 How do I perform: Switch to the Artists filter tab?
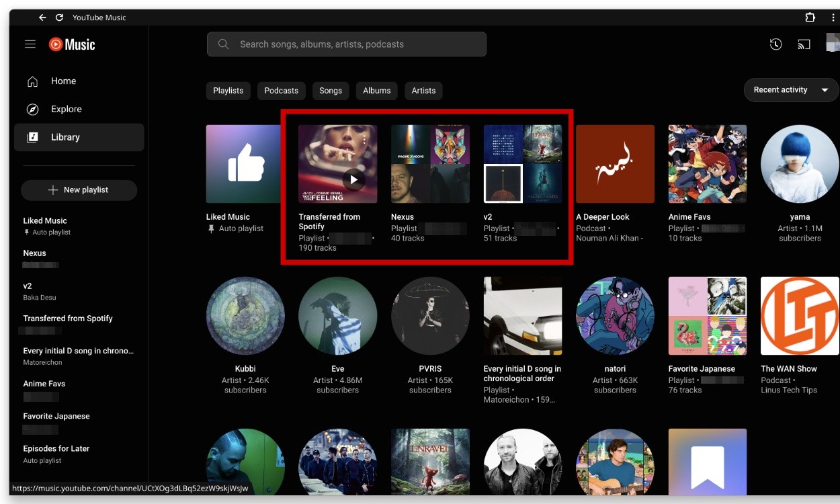point(423,90)
